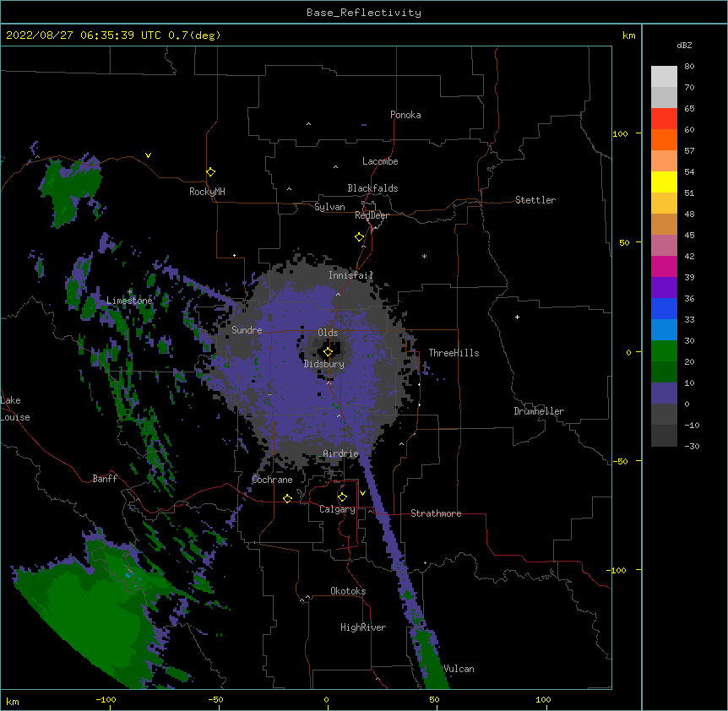Select the slate purple swatch below the 10 label

[x=664, y=393]
